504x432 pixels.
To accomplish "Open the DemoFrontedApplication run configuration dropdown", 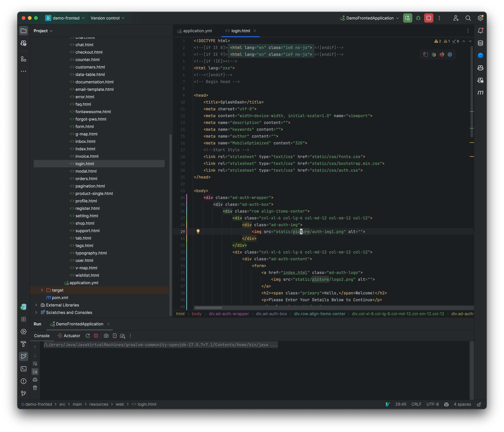I will pyautogui.click(x=398, y=18).
